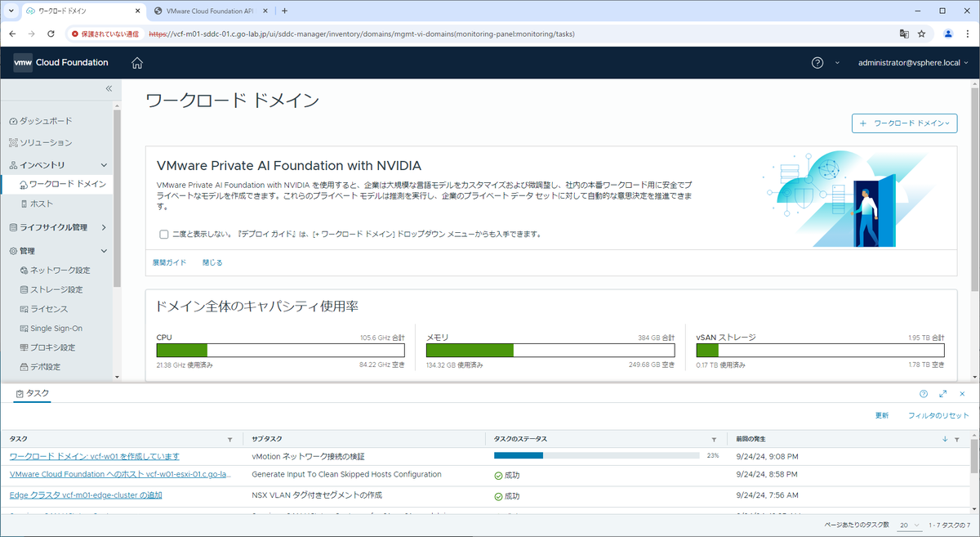Viewport: 980px width, 537px height.
Task: Click the メモリ capacity usage bar
Action: (550, 351)
